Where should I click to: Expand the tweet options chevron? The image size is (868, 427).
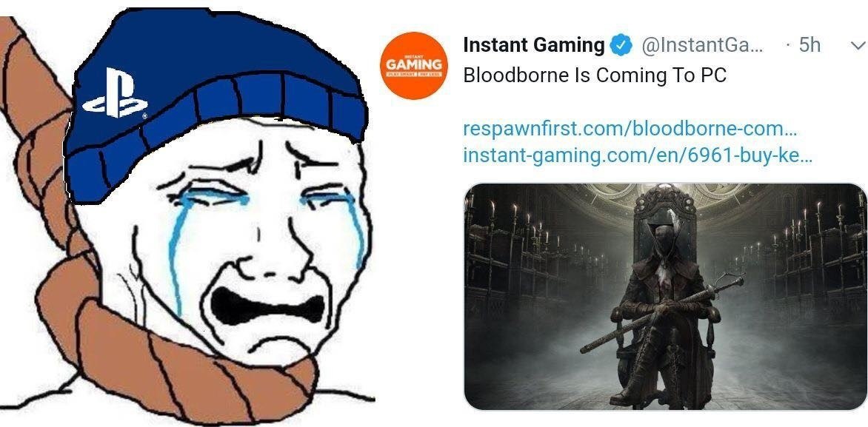point(858,46)
